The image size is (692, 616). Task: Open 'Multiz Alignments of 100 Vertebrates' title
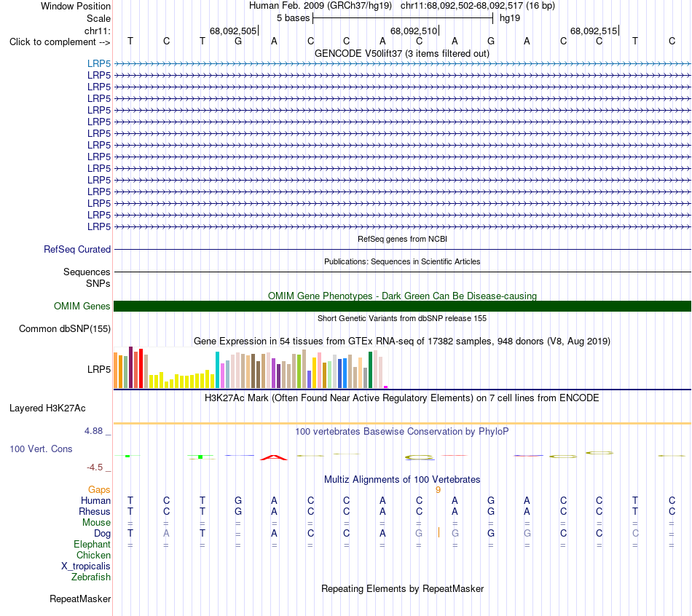pos(401,480)
